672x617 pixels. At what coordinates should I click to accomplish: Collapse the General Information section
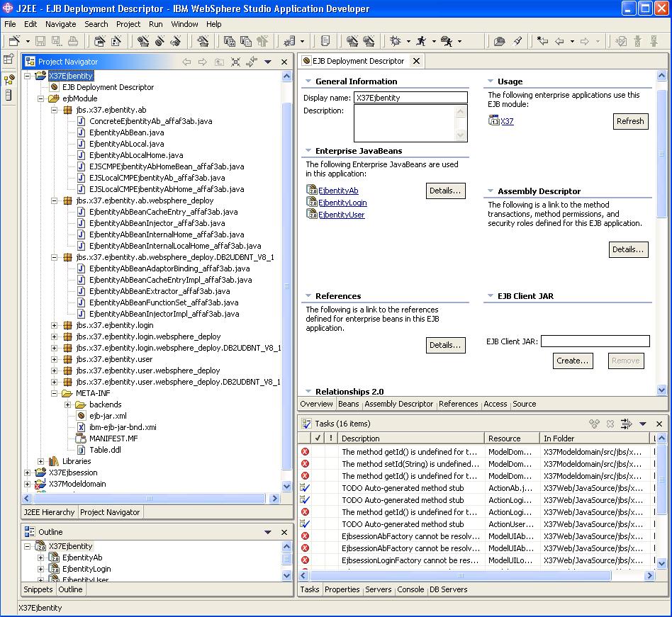point(308,81)
